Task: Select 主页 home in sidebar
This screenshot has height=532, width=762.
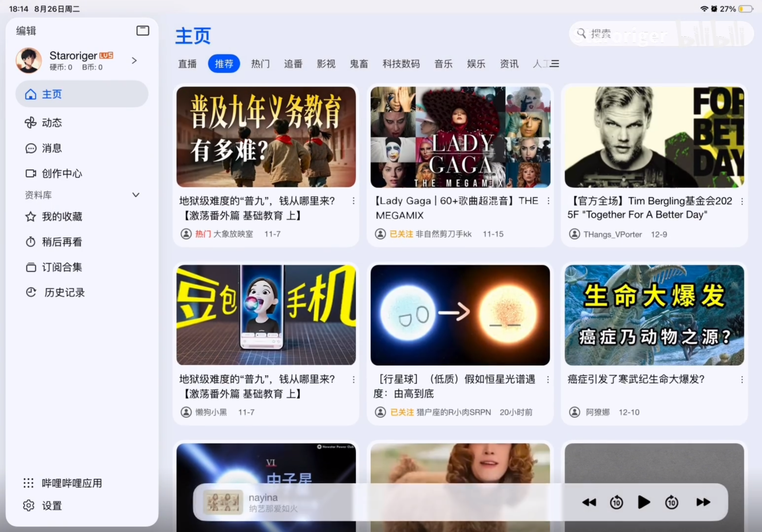Action: point(81,94)
